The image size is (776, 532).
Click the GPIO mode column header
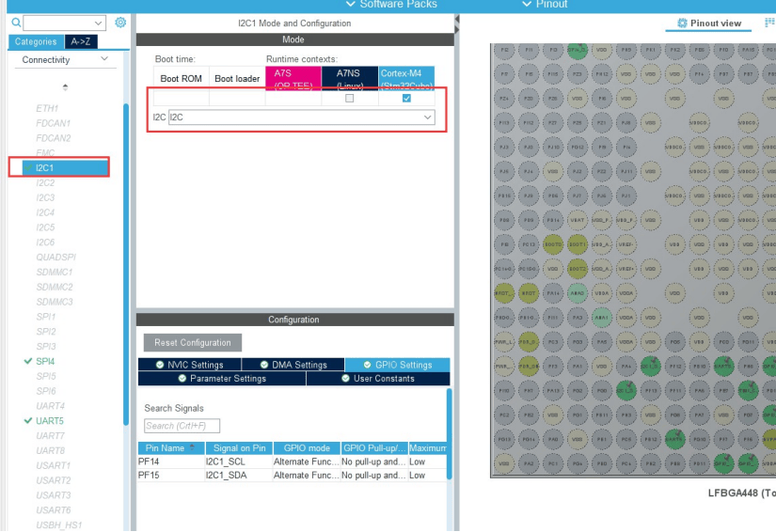click(307, 448)
